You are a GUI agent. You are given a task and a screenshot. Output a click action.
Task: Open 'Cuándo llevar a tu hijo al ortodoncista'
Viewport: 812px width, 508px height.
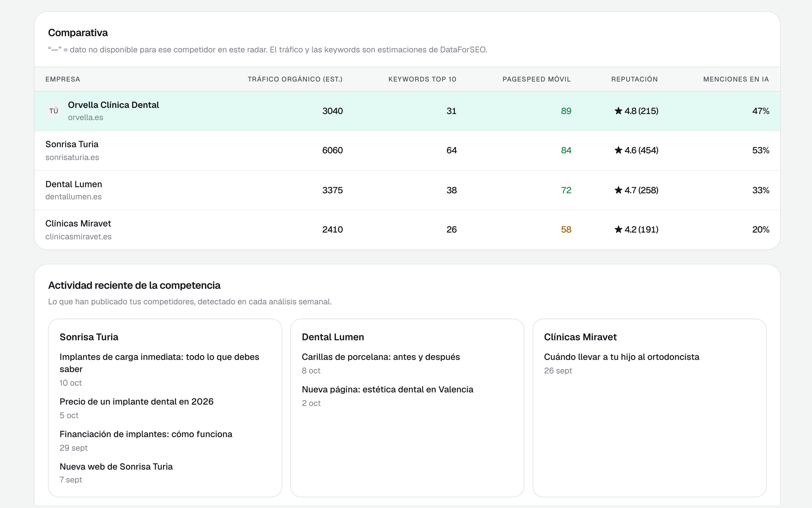click(621, 357)
